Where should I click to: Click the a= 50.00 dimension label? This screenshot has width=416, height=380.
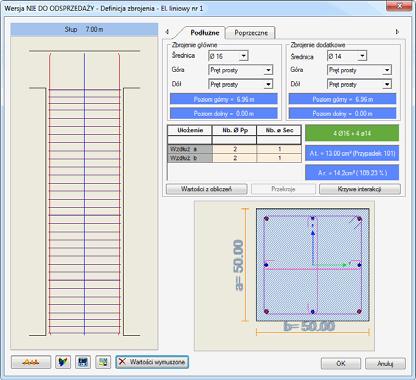pos(239,265)
